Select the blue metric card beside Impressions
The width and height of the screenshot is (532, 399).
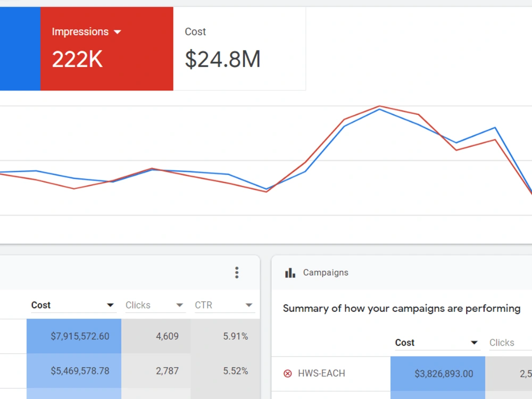20,48
